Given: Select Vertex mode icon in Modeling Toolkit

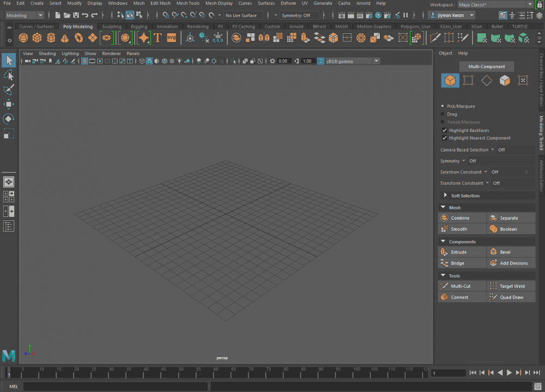Looking at the screenshot, I should [468, 80].
